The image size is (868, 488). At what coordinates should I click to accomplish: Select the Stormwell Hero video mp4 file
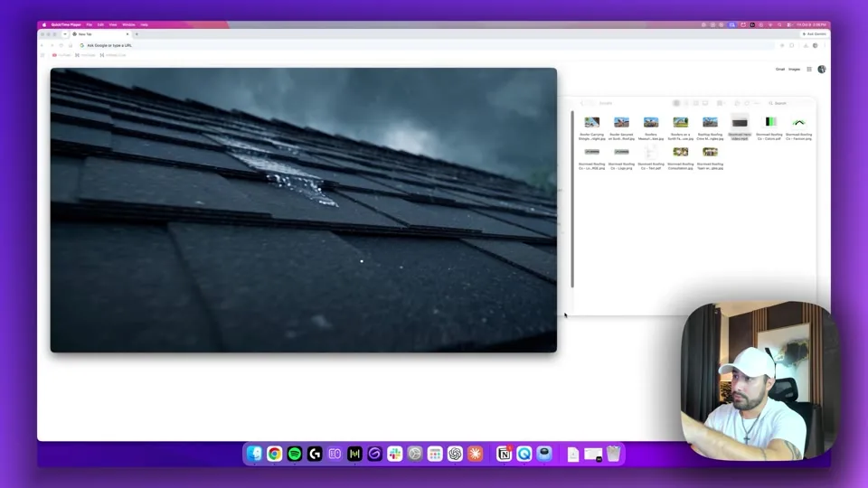click(740, 127)
